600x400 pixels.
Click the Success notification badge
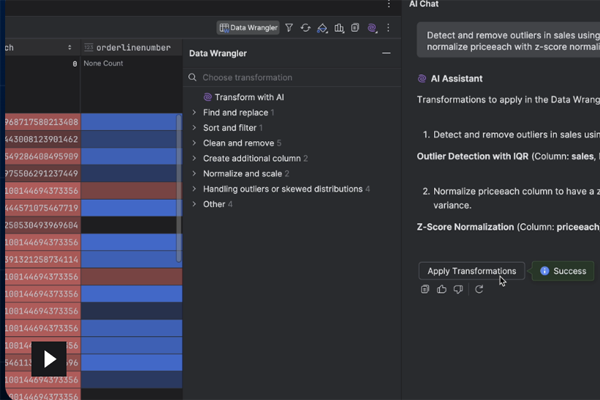[x=563, y=271]
